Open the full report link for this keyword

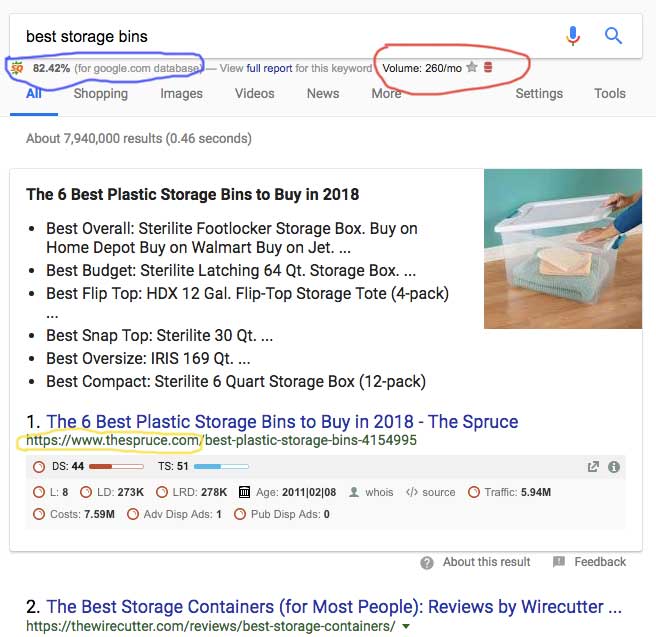coord(269,68)
